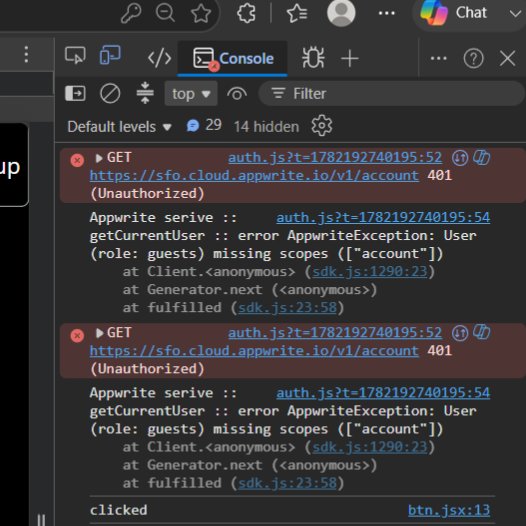Open second sdk.js:23:58 link
This screenshot has width=526, height=526.
tap(287, 483)
